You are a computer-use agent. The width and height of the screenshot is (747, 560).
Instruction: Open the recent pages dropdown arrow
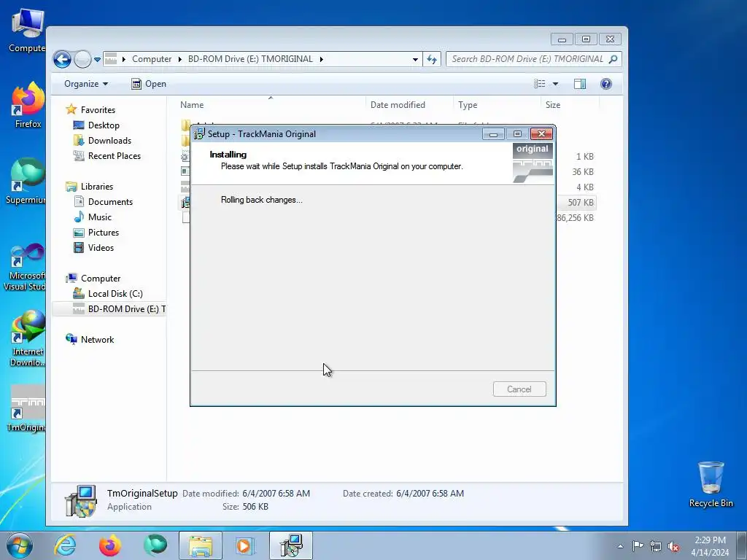pos(97,60)
